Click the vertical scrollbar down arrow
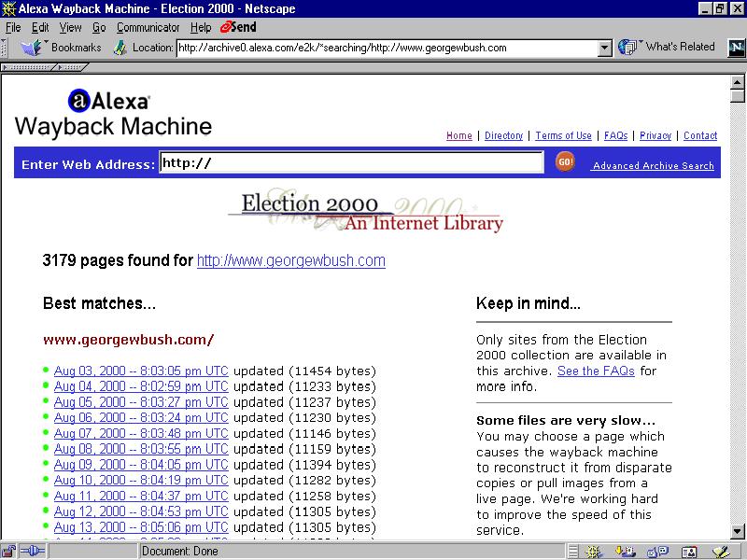This screenshot has width=747, height=560. (738, 530)
